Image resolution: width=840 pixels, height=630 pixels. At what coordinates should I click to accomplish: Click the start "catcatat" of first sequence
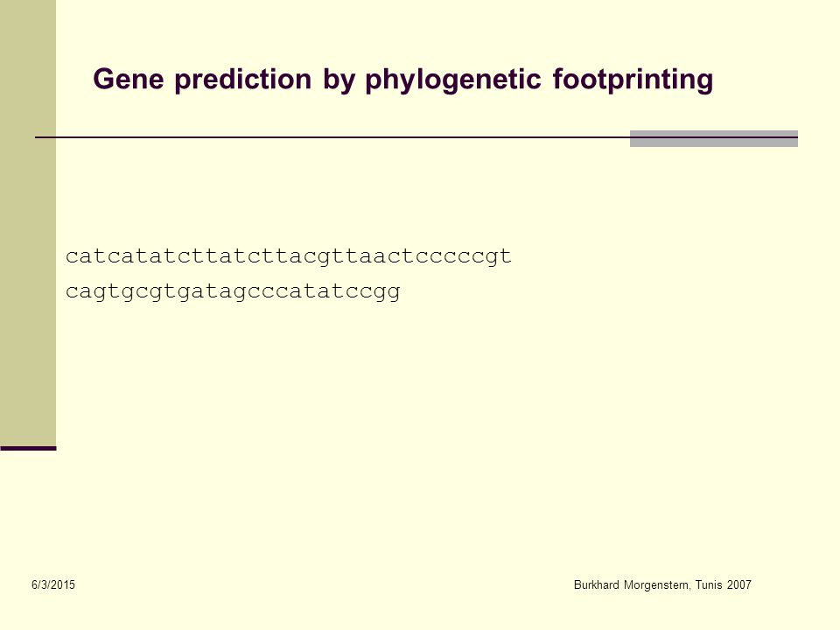121,256
